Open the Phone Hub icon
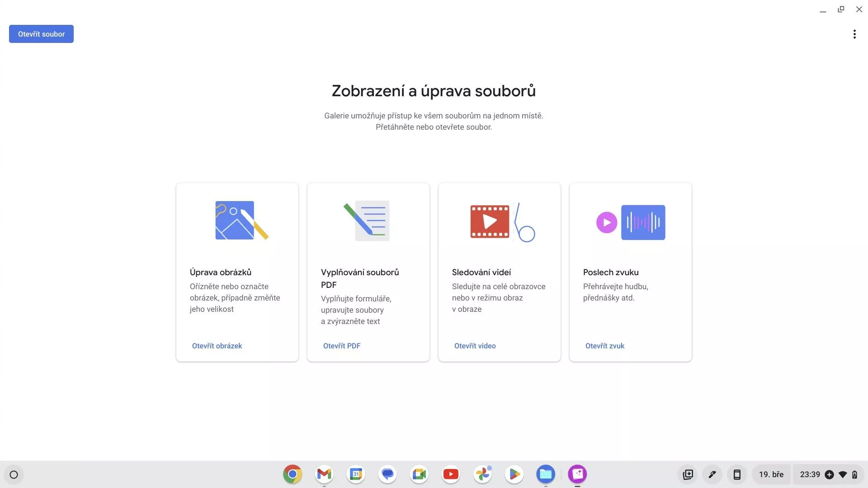The image size is (868, 488). pos(736,474)
